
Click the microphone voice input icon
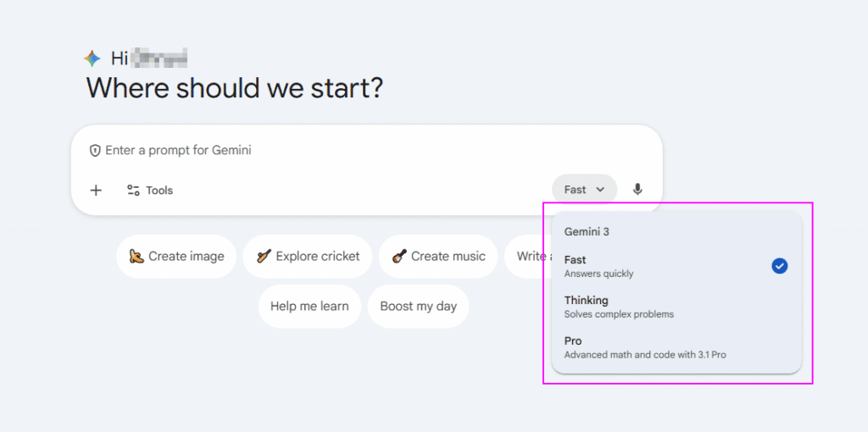click(x=637, y=190)
